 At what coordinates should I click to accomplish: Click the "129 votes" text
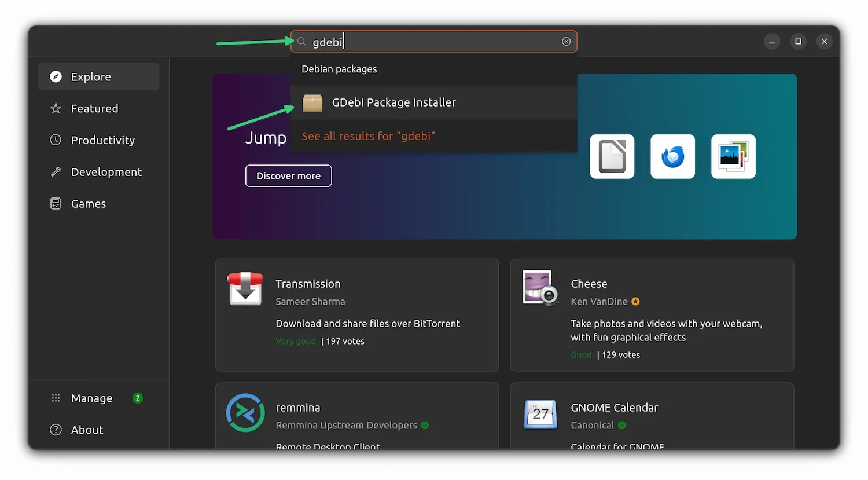coord(621,355)
